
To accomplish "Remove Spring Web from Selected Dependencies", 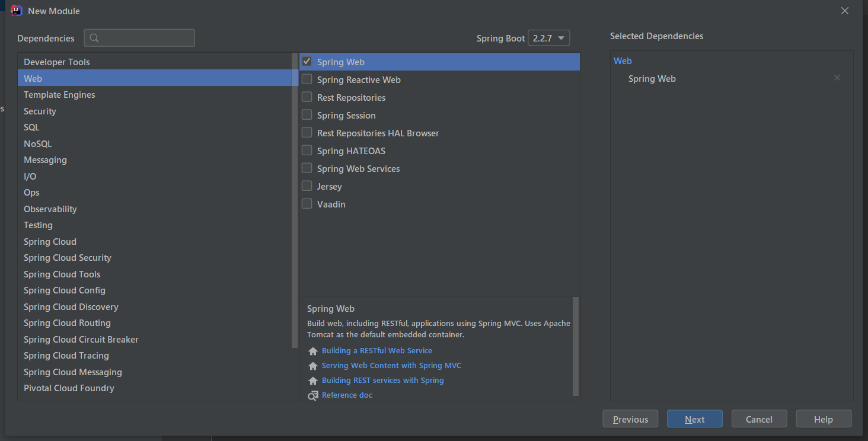I will click(837, 78).
